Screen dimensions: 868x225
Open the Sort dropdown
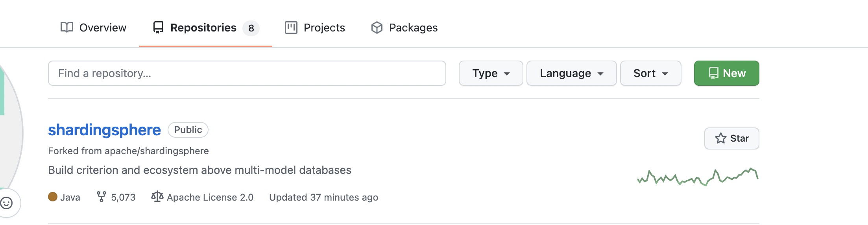(x=650, y=73)
